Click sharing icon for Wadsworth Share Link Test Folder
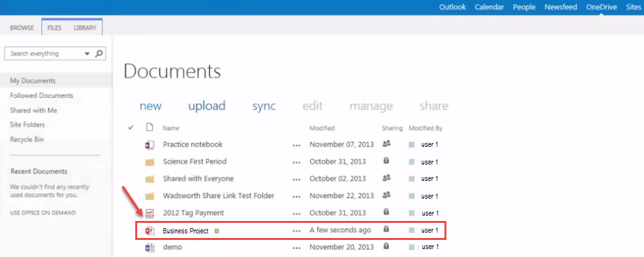644x257 pixels. 386,195
